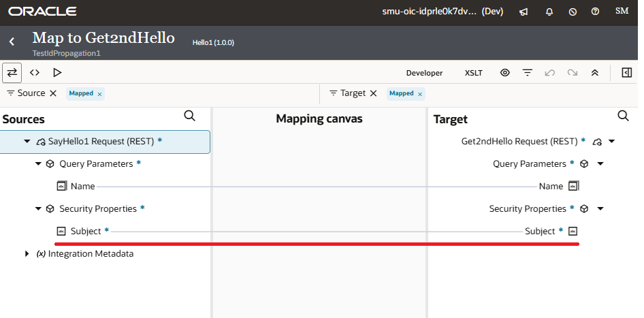Viewport: 644px width, 318px height.
Task: Collapse target Security Properties node
Action: click(600, 209)
